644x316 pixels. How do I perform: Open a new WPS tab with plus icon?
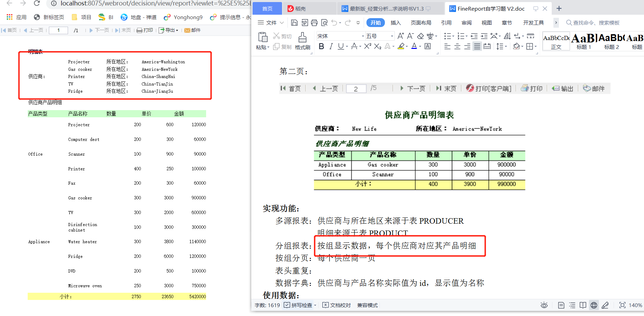coord(559,9)
